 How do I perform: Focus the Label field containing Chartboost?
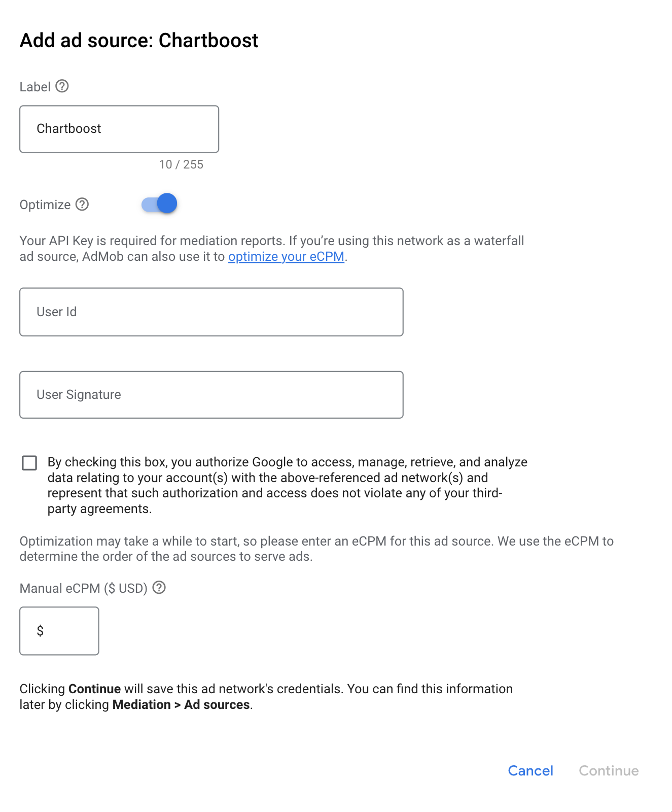119,129
